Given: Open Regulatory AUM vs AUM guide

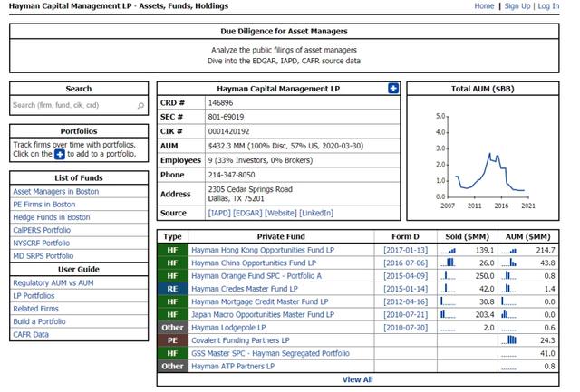Looking at the screenshot, I should point(53,283).
